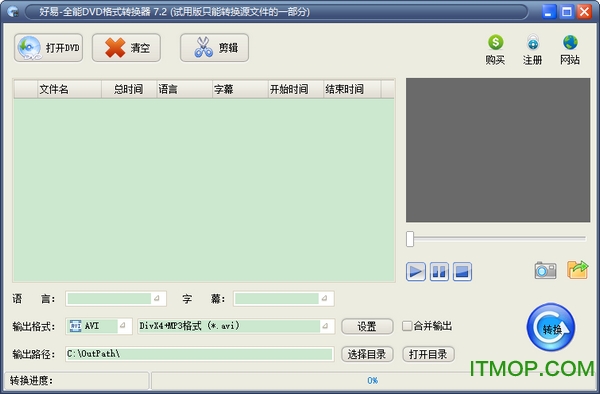This screenshot has width=600, height=394.
Task: Open a DVD with 打开DVD button
Action: coord(48,48)
